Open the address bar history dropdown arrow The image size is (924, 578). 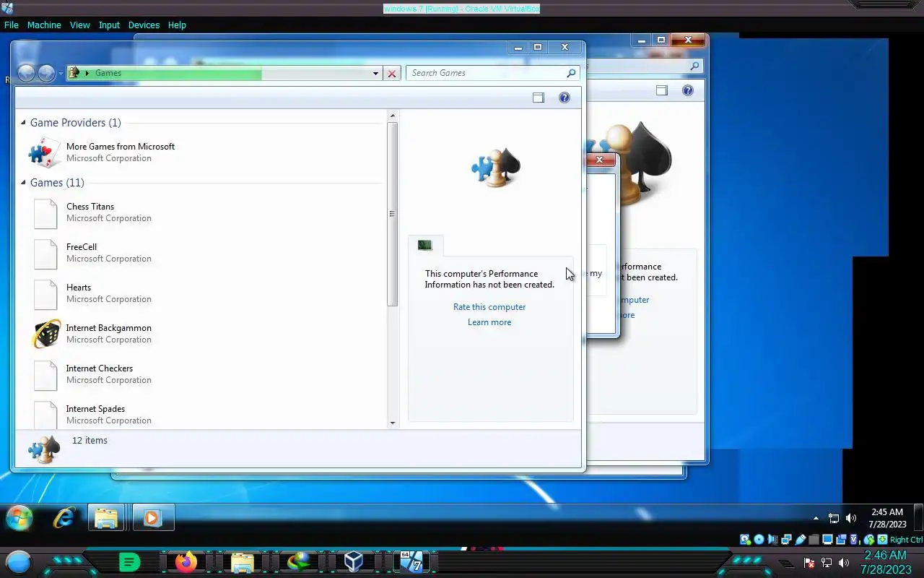[375, 73]
